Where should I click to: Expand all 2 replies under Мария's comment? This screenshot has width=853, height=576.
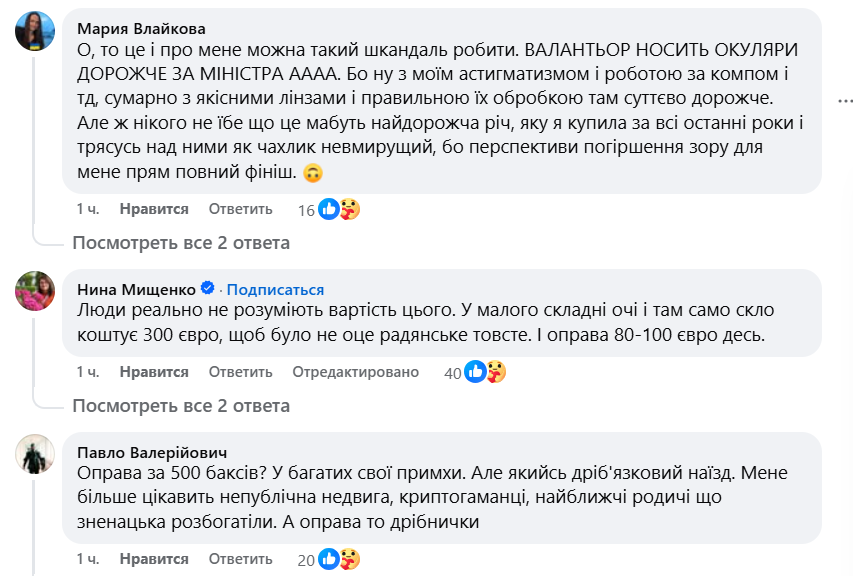[181, 243]
